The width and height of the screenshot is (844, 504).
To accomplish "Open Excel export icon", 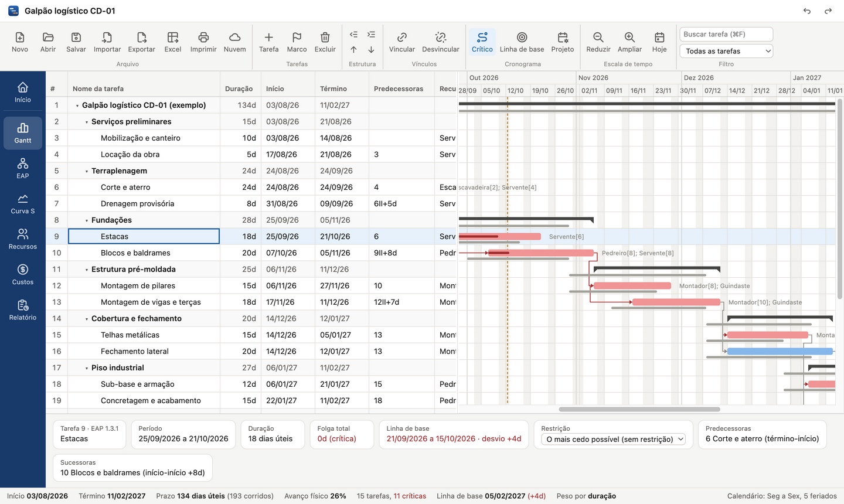I will [x=173, y=42].
